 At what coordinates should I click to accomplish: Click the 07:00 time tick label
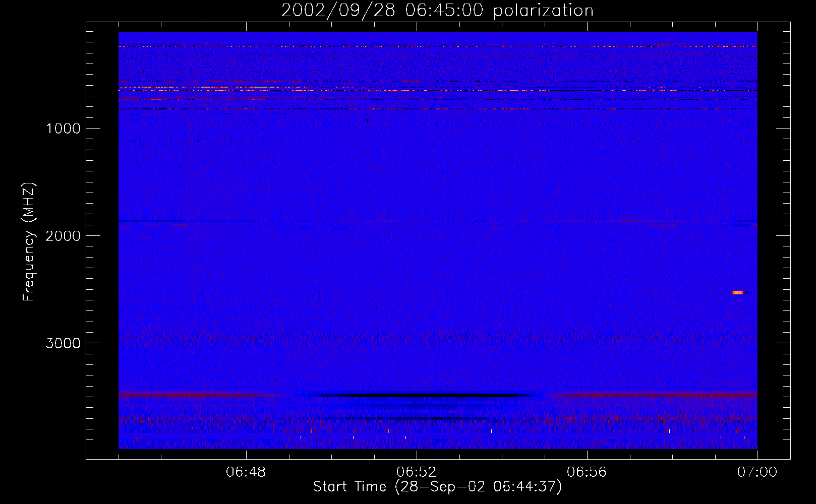(757, 472)
